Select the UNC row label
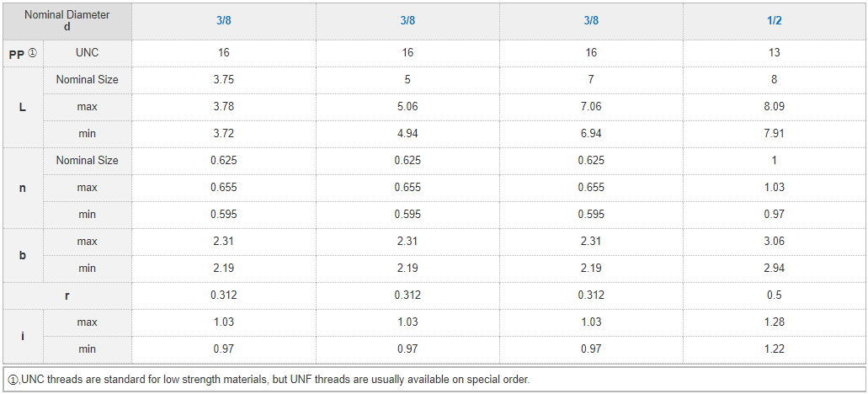The width and height of the screenshot is (868, 394). tap(87, 52)
